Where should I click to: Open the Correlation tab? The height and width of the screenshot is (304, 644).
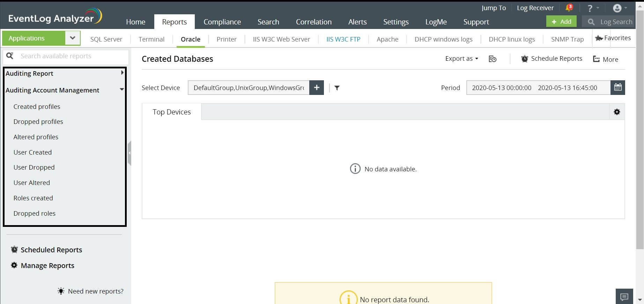(x=313, y=22)
